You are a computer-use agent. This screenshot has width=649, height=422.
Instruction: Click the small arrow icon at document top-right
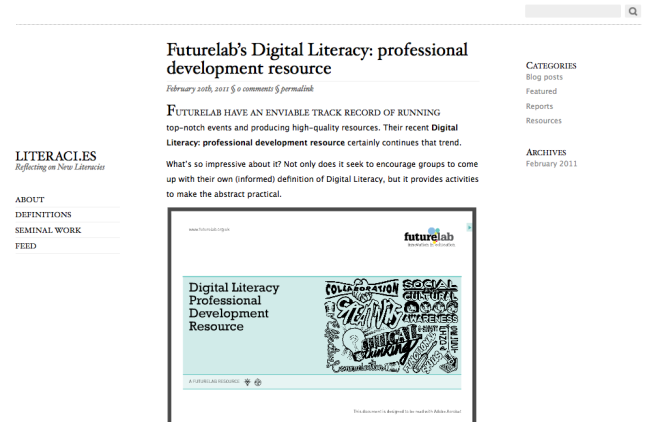coord(470,227)
